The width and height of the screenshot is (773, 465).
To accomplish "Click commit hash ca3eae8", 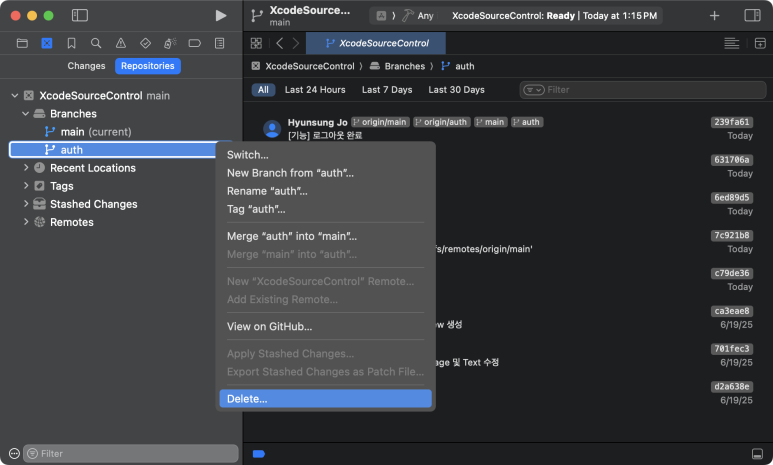I will 732,311.
